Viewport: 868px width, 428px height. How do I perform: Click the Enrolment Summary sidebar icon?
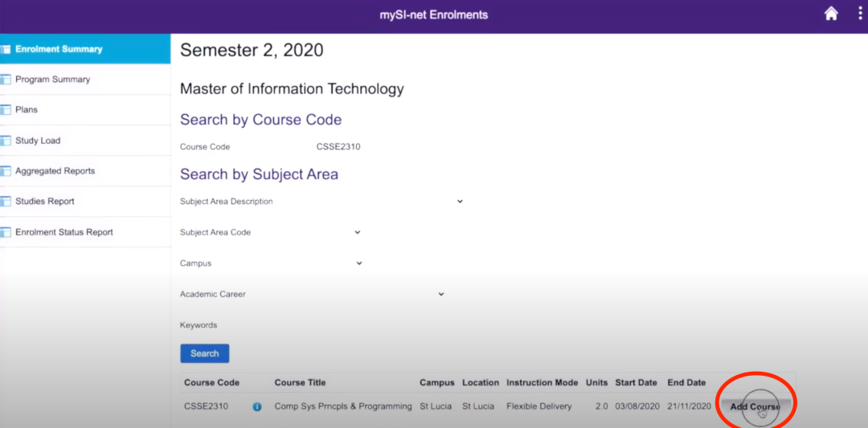tap(6, 49)
